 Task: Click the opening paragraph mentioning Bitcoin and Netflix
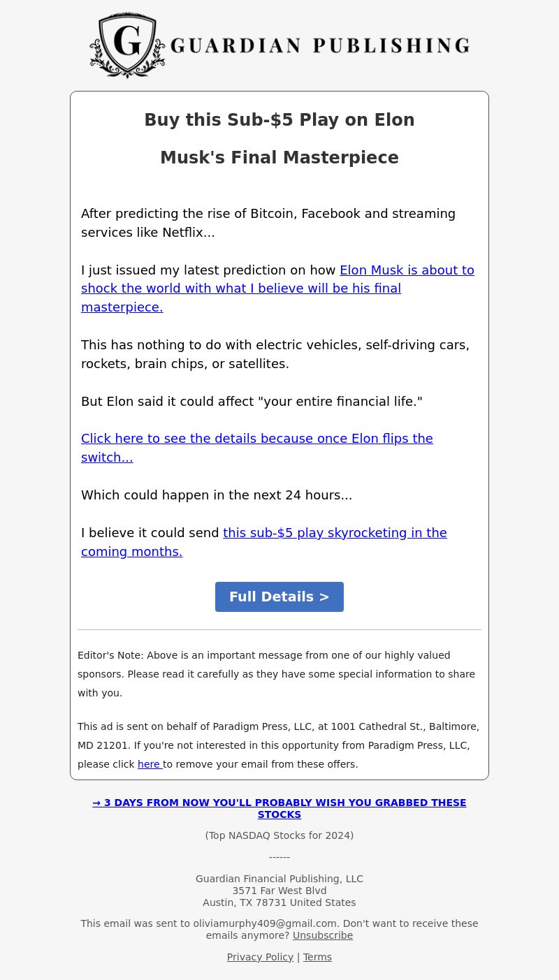click(x=268, y=223)
